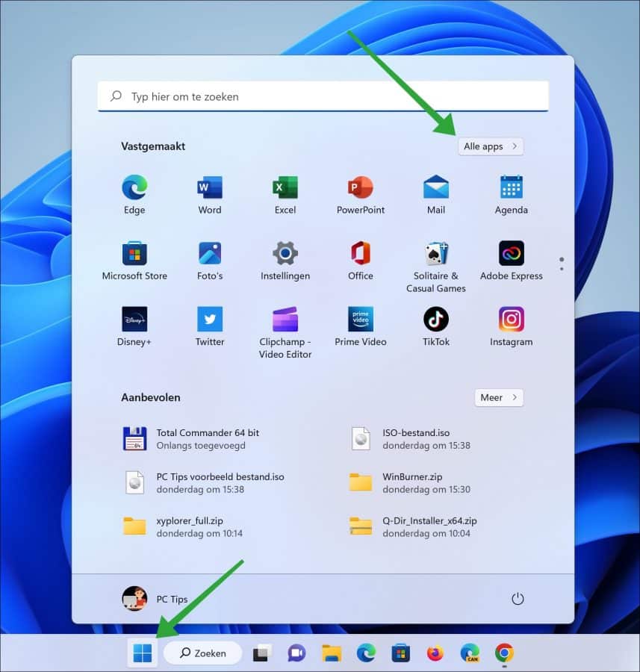This screenshot has width=640, height=672.
Task: Open the TikTok app
Action: (436, 326)
